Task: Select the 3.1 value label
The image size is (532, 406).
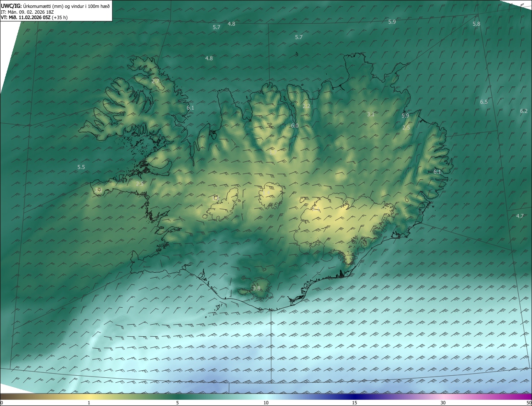Action: pyautogui.click(x=371, y=114)
